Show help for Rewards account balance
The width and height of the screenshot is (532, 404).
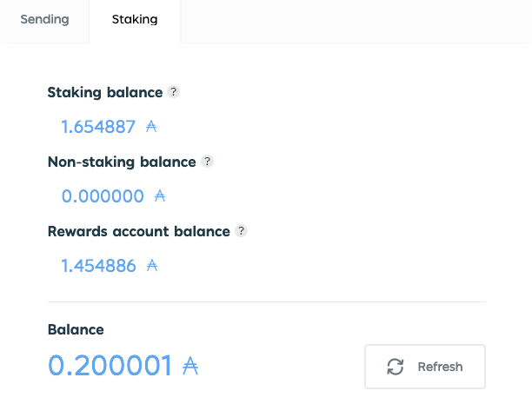242,230
